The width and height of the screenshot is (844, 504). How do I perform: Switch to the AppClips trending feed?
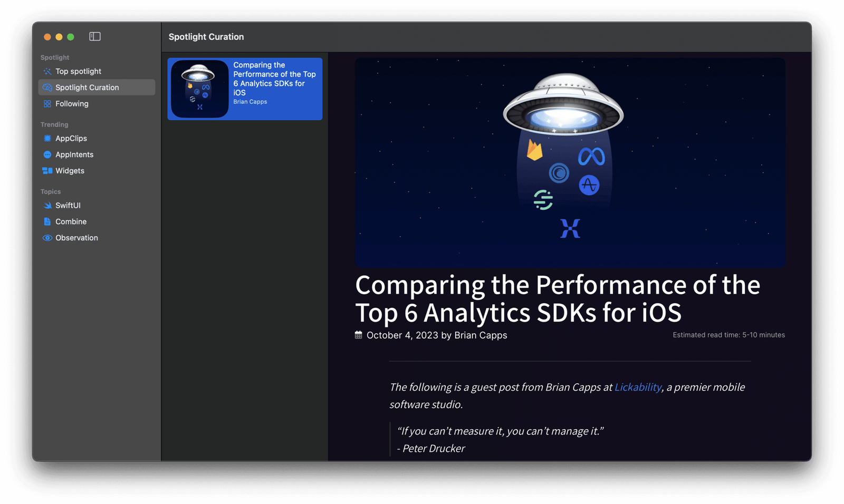coord(71,138)
